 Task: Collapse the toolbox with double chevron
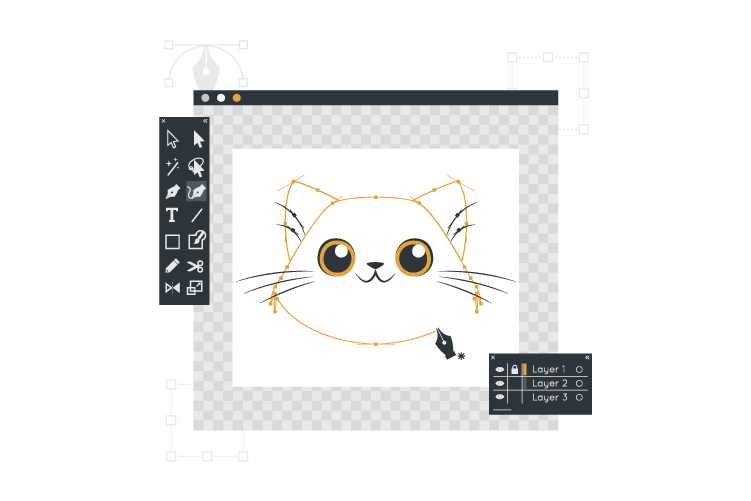tap(205, 121)
